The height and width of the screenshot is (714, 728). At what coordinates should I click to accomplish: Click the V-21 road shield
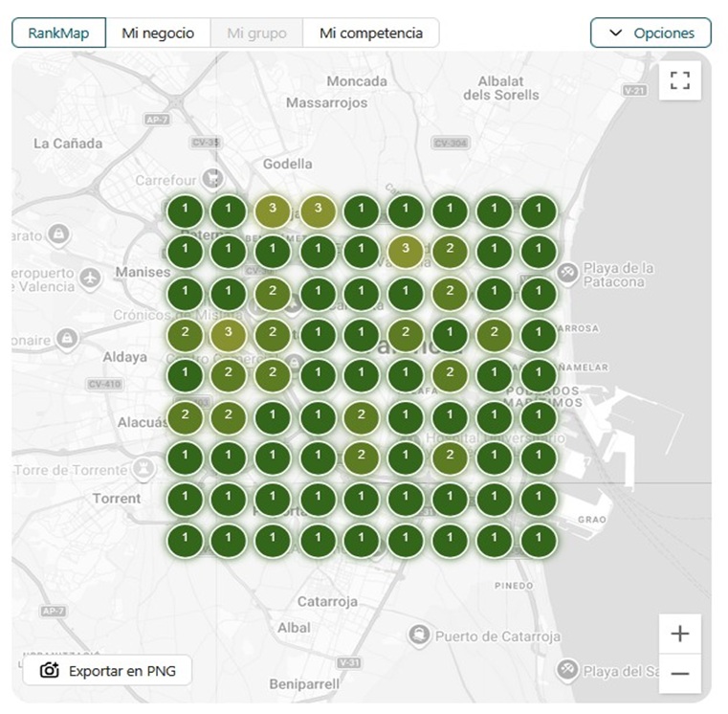point(634,90)
